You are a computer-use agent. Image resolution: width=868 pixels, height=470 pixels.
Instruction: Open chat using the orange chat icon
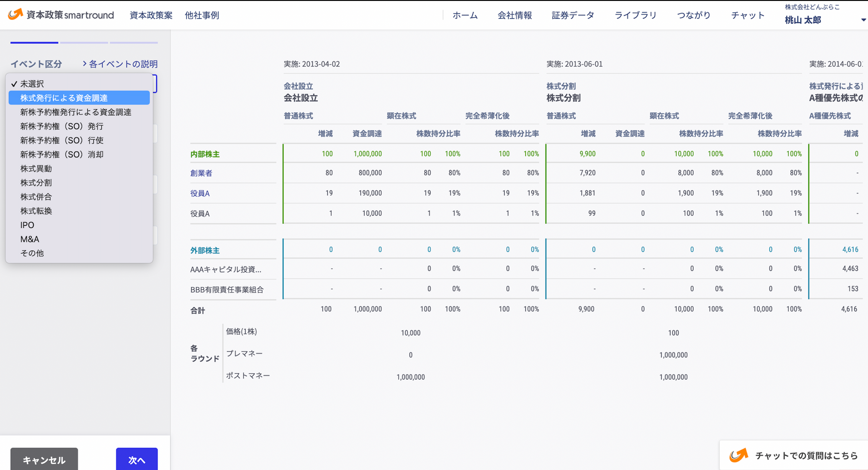point(739,456)
